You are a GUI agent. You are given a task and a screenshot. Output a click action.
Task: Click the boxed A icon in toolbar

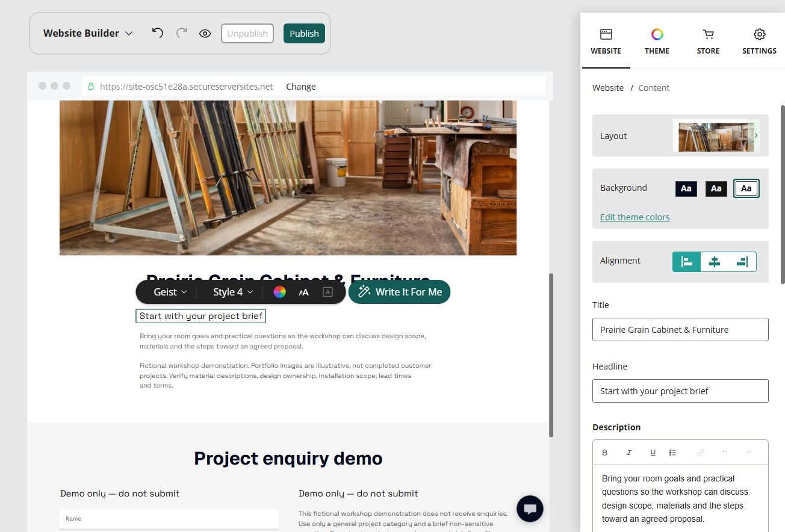coord(327,292)
